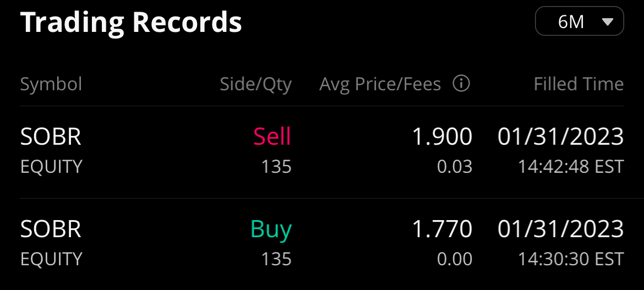
Task: Click the Filled Time column header
Action: [578, 84]
